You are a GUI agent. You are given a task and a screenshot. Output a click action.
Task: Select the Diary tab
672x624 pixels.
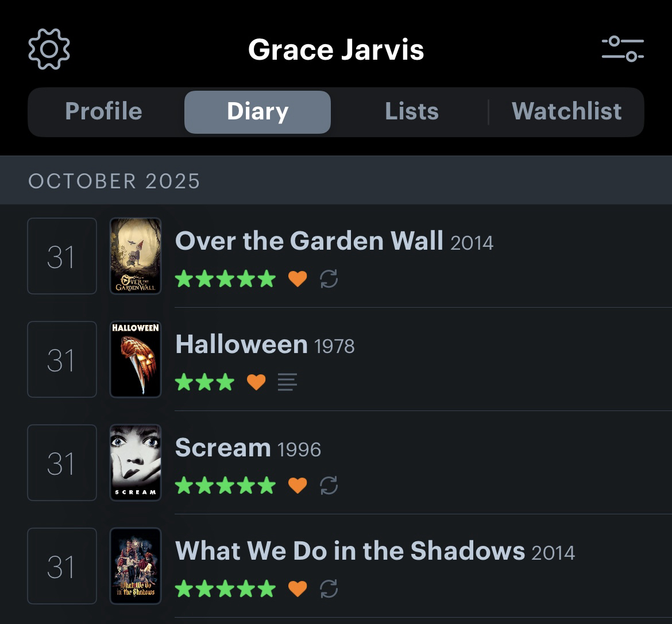click(257, 111)
